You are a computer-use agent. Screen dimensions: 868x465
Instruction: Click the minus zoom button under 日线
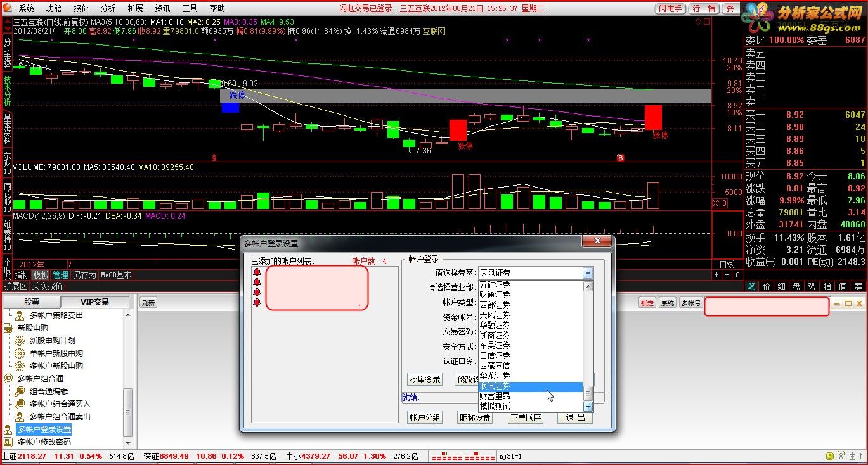pos(727,275)
